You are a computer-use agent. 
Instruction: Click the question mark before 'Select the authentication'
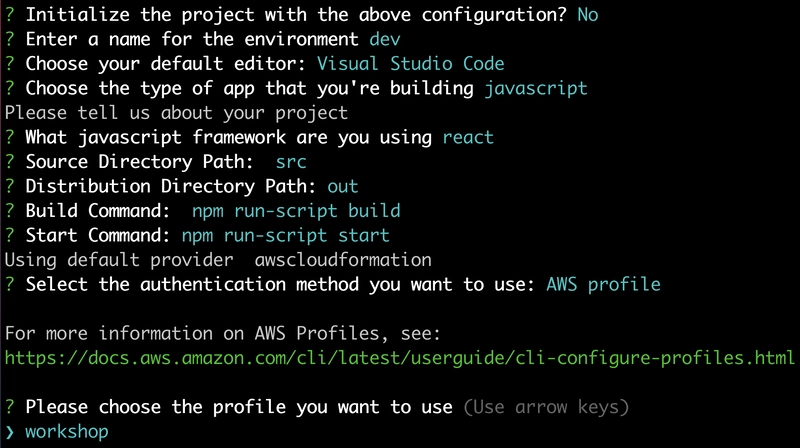coord(10,284)
